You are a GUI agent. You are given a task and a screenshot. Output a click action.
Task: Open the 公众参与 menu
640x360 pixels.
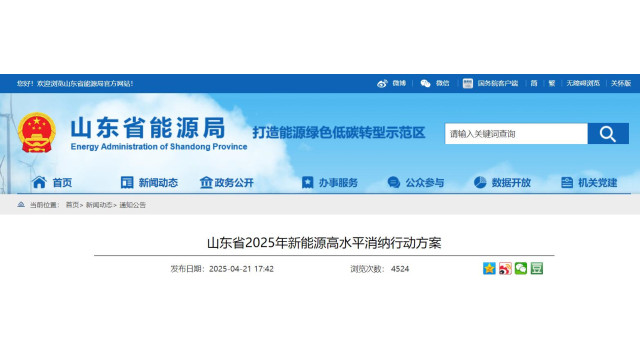click(x=424, y=182)
